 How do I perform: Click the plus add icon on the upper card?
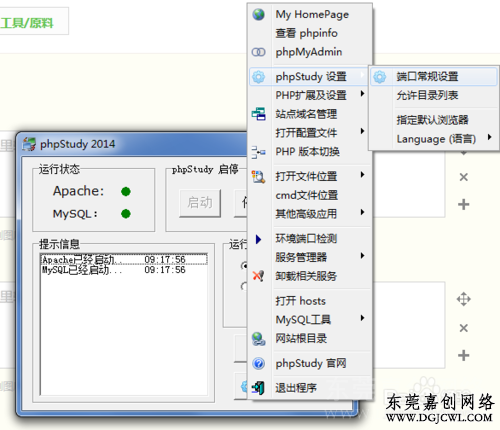[x=464, y=204]
